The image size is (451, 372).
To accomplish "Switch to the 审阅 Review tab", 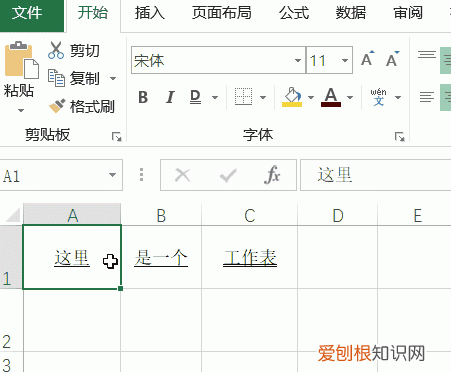I will [x=408, y=13].
